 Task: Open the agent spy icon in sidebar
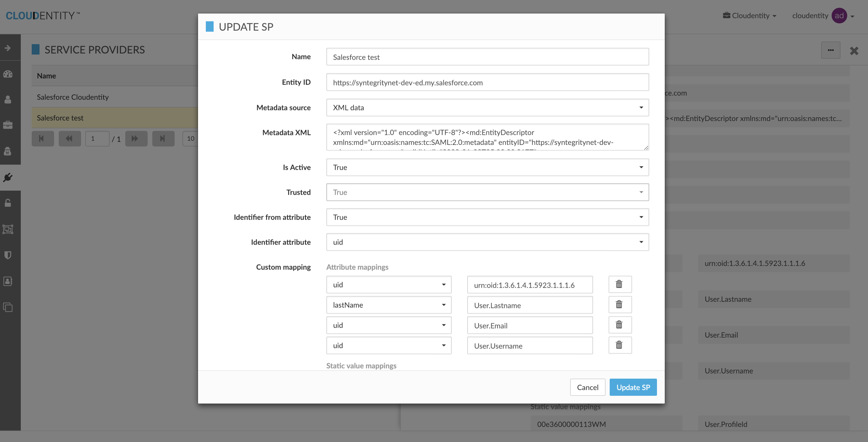coord(8,151)
